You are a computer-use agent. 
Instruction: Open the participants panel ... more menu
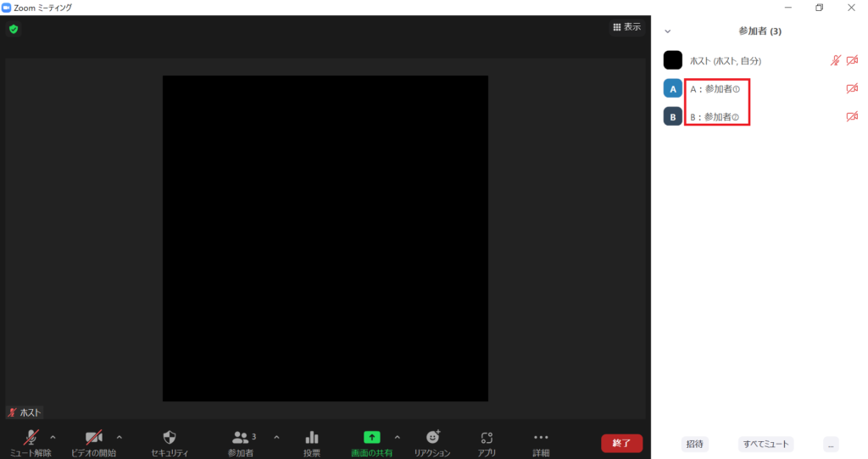click(x=831, y=444)
